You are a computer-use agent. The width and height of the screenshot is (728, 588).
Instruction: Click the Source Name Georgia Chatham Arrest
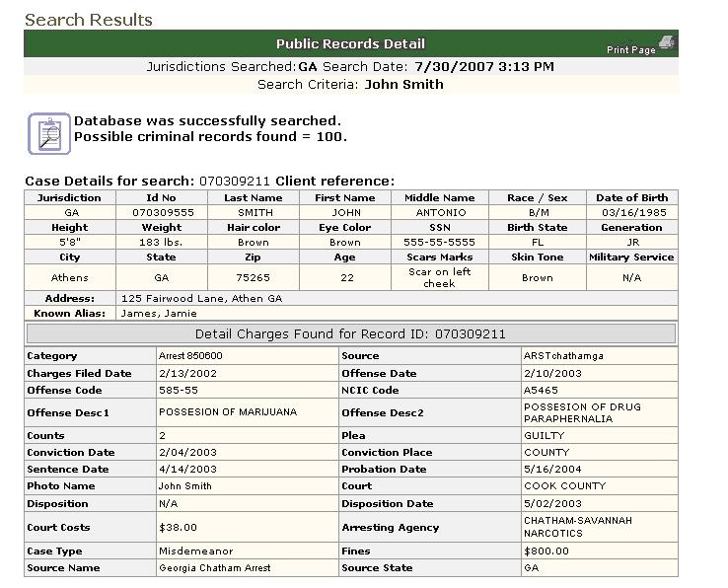(x=214, y=568)
